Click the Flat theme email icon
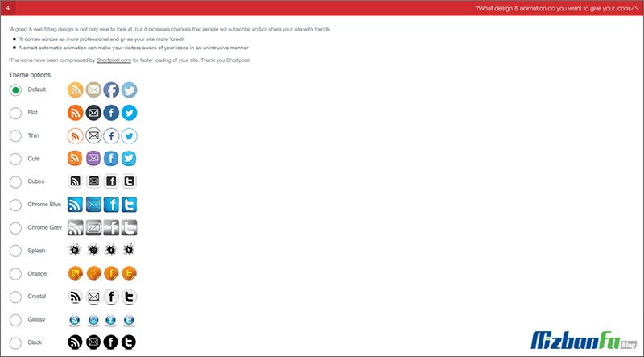Image resolution: width=644 pixels, height=357 pixels. (x=93, y=113)
